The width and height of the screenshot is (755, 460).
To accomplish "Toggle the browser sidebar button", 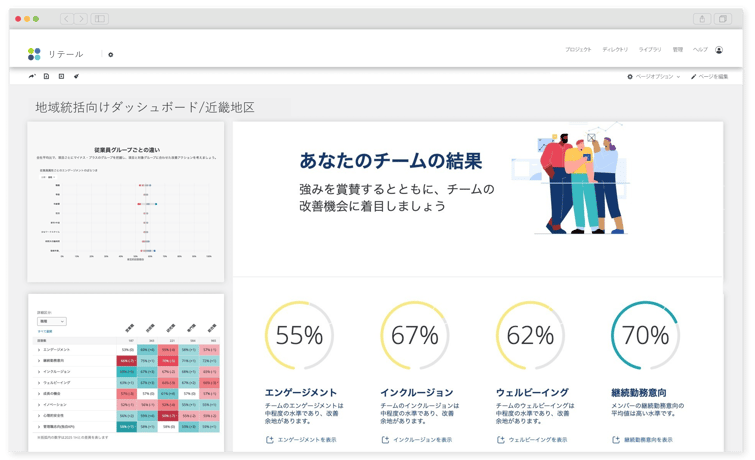I will pyautogui.click(x=100, y=19).
